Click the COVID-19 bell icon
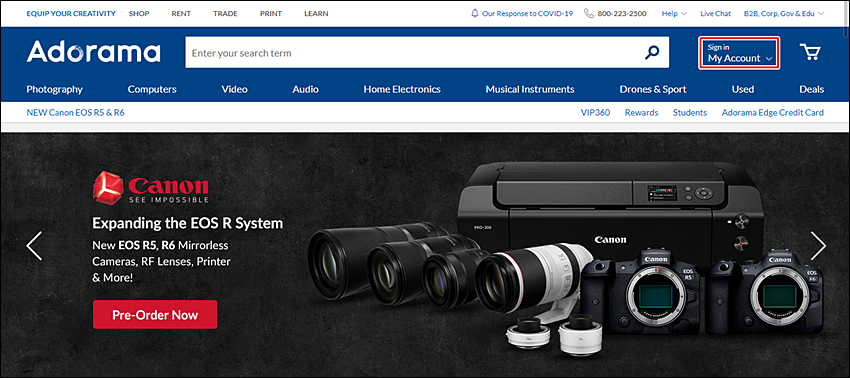The image size is (850, 378). pos(475,13)
